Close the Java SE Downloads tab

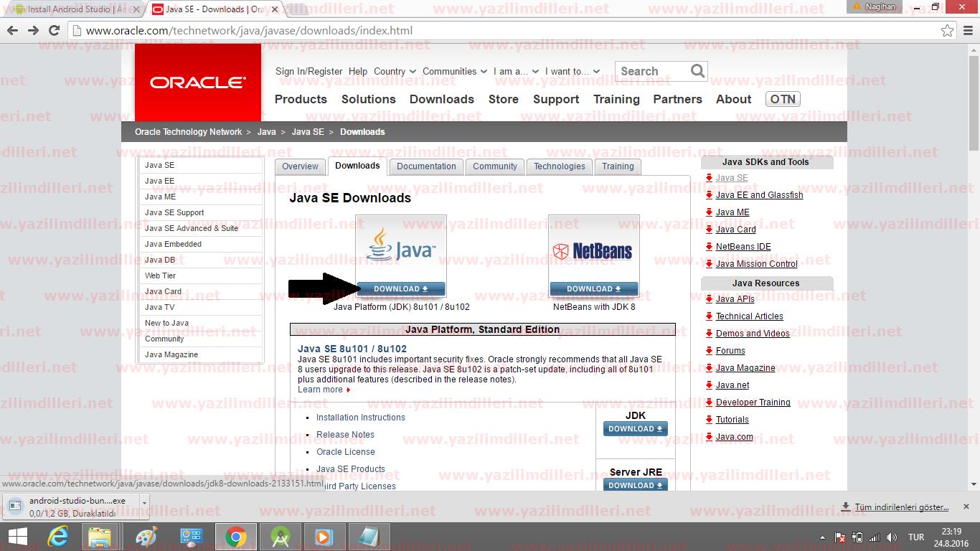pyautogui.click(x=274, y=9)
